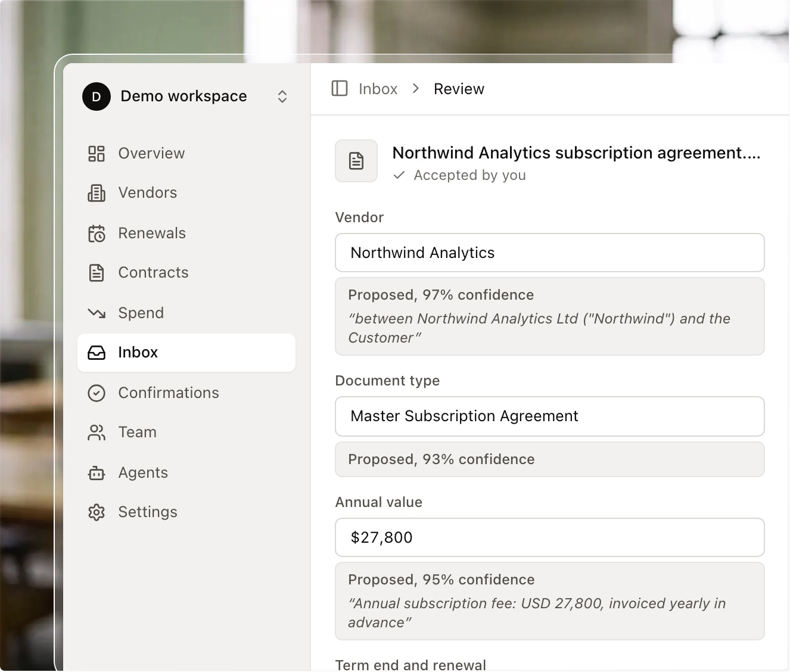The width and height of the screenshot is (790, 672).
Task: Click the Team people icon
Action: 97,433
